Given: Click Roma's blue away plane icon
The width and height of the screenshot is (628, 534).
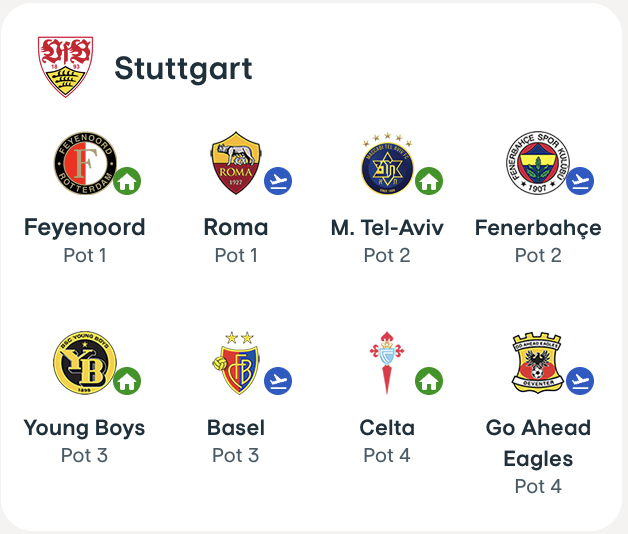Looking at the screenshot, I should click(x=278, y=181).
